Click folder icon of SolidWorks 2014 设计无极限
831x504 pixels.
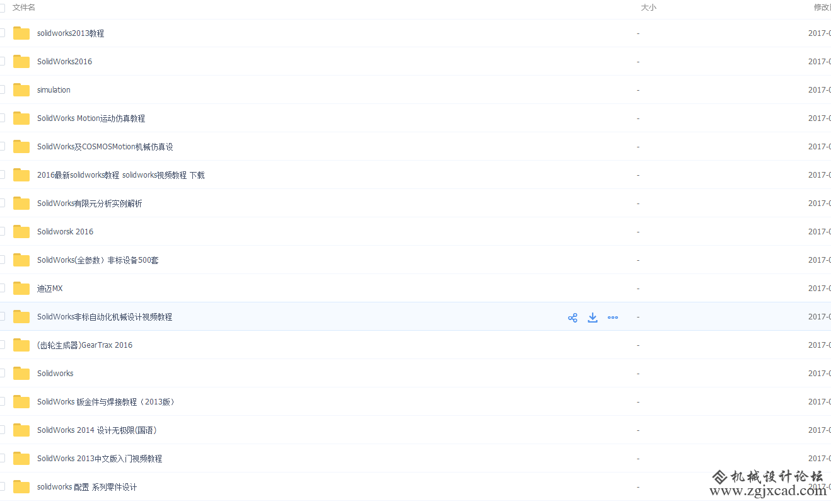21,430
